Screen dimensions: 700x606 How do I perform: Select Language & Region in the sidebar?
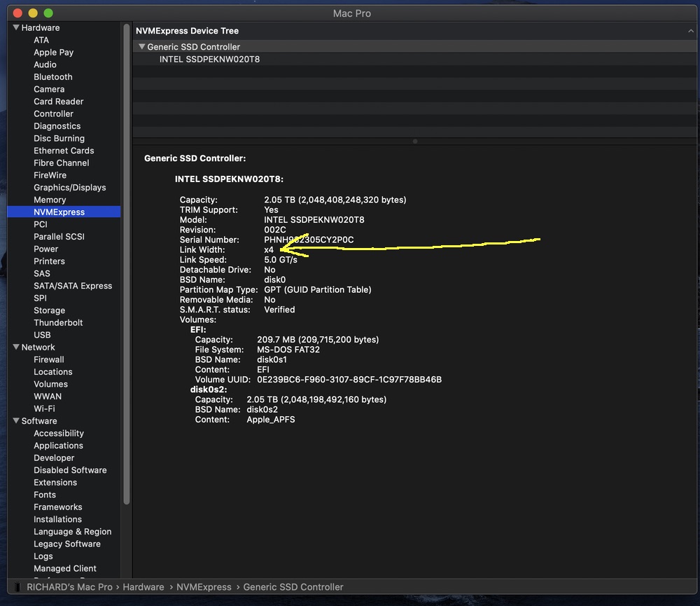(72, 532)
